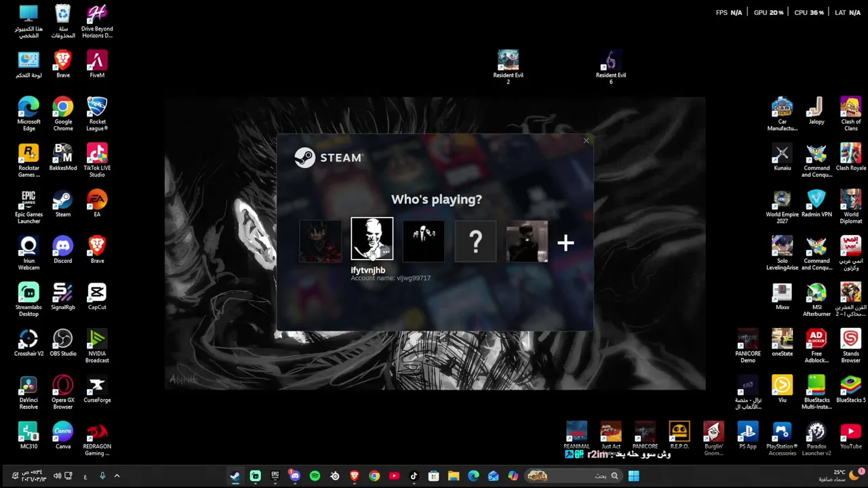
Task: Launch Paradox Launcher v2 shortcut
Action: click(816, 438)
